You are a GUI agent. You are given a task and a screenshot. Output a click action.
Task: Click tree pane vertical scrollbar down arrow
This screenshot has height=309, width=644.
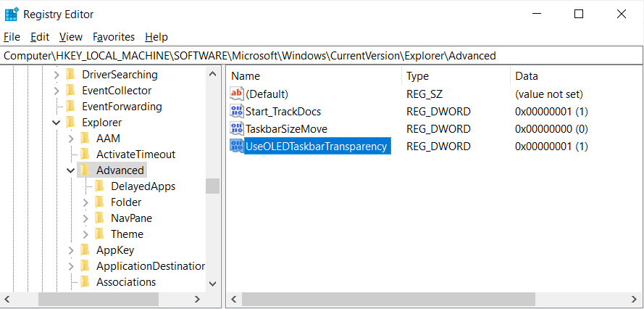click(x=212, y=283)
